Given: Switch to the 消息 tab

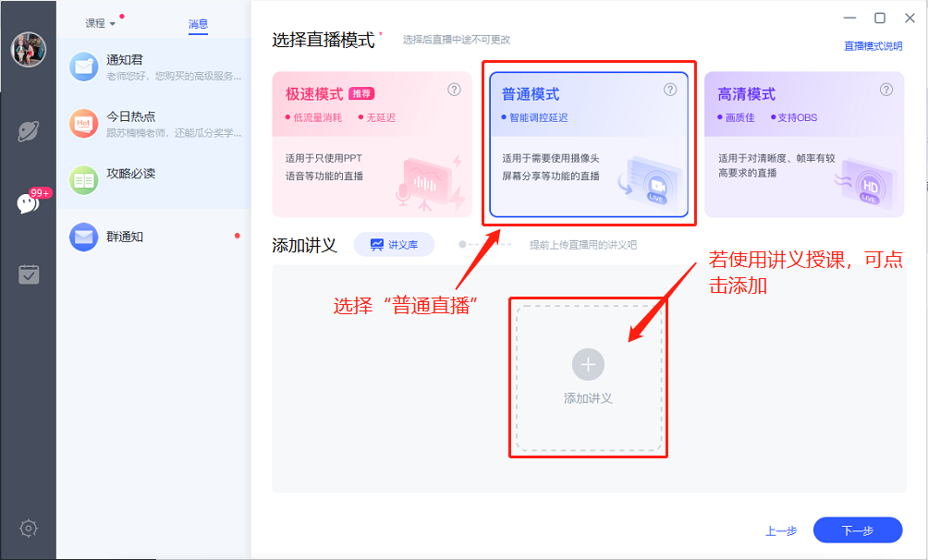Looking at the screenshot, I should click(198, 23).
